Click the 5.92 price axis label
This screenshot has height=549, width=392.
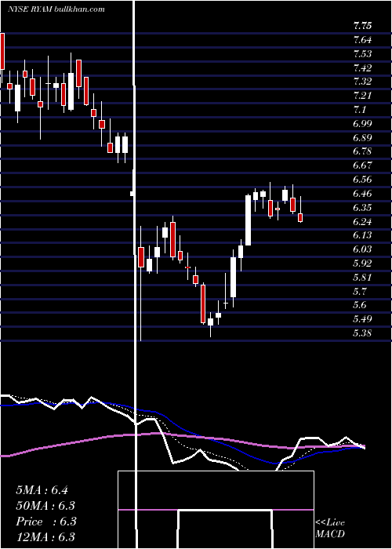[x=362, y=264]
